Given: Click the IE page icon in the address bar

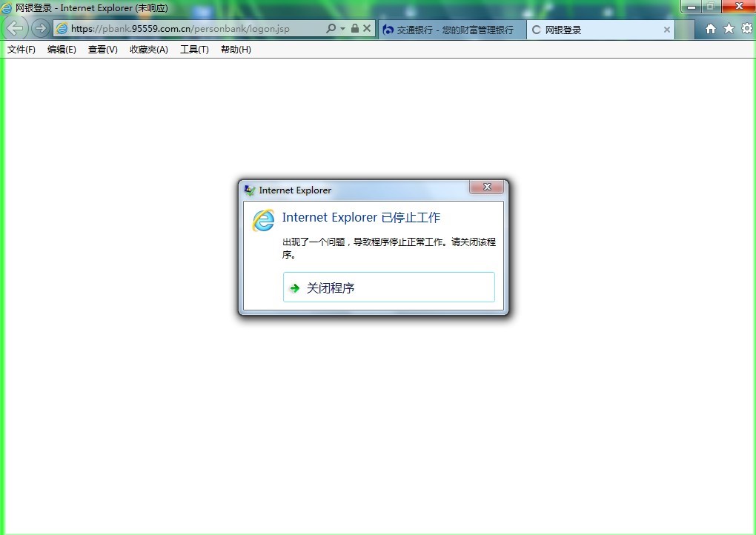Looking at the screenshot, I should [62, 28].
